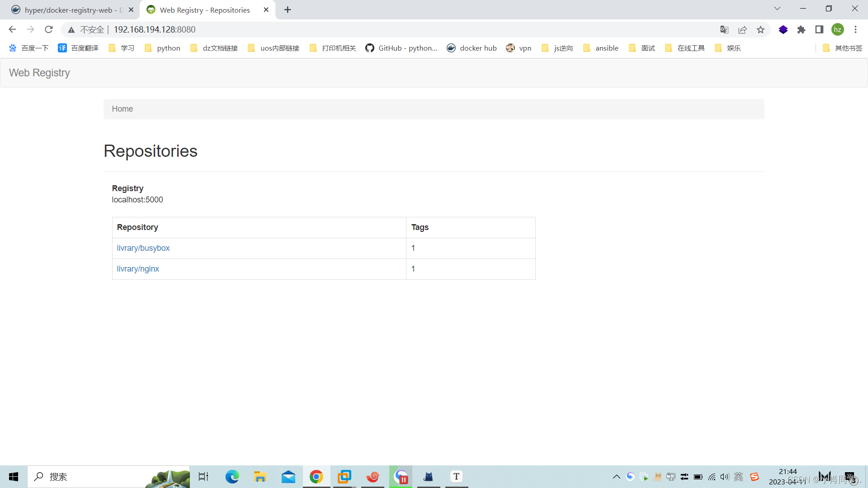Click the Web Registry home icon
Viewport: 868px width, 488px height.
tap(39, 73)
